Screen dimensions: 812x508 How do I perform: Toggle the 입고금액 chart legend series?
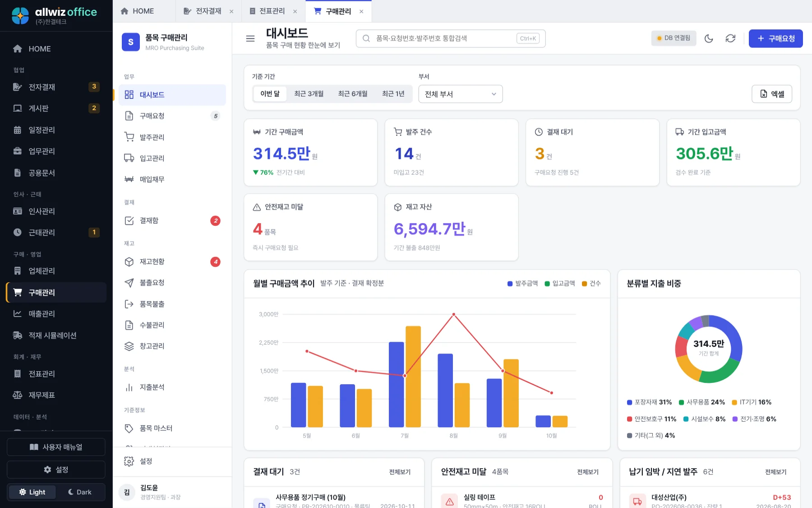click(560, 284)
